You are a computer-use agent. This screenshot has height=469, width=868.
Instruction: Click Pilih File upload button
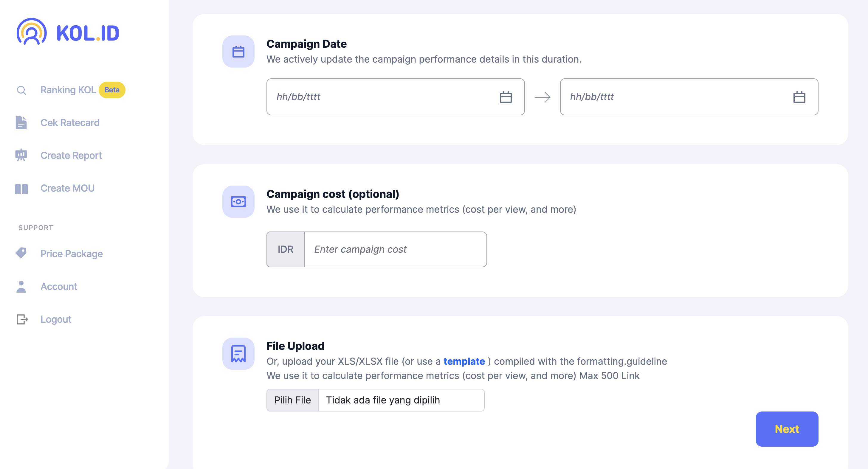click(x=292, y=400)
